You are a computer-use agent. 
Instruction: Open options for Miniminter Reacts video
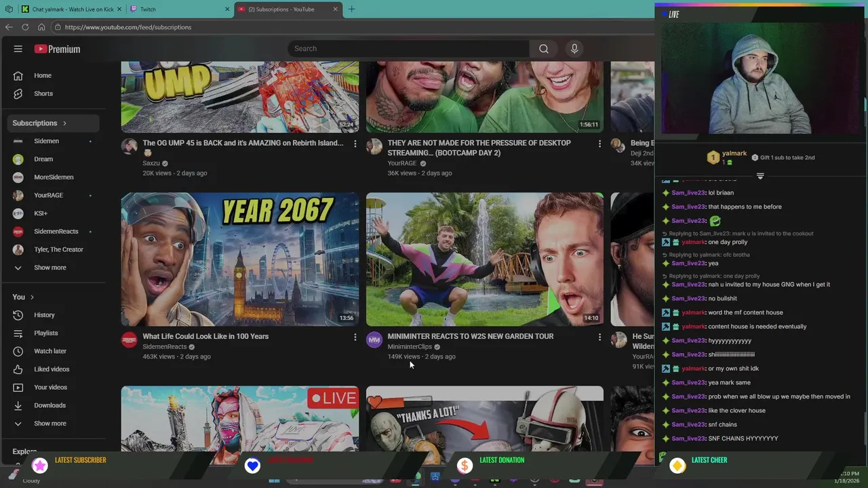click(599, 337)
